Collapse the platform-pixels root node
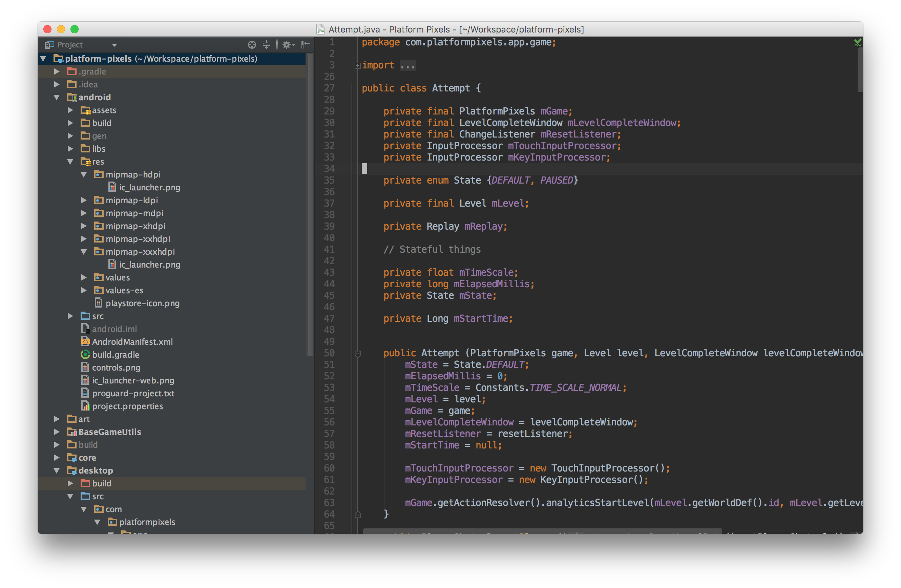Image resolution: width=901 pixels, height=588 pixels. [x=44, y=59]
